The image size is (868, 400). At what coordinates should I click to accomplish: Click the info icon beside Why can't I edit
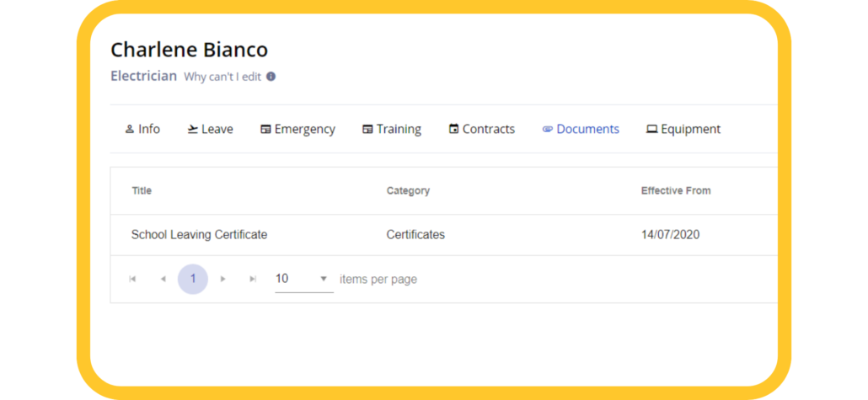click(271, 77)
